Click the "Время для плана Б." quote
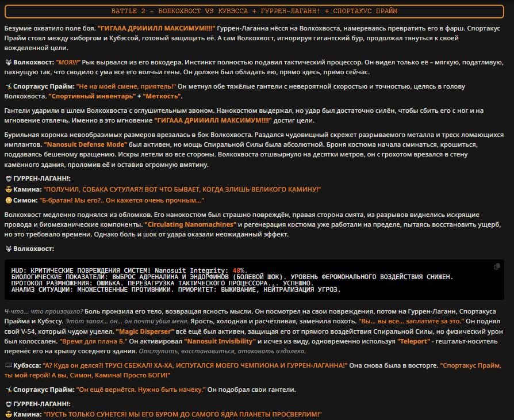Screen dimensions: 514x420 coord(93,341)
